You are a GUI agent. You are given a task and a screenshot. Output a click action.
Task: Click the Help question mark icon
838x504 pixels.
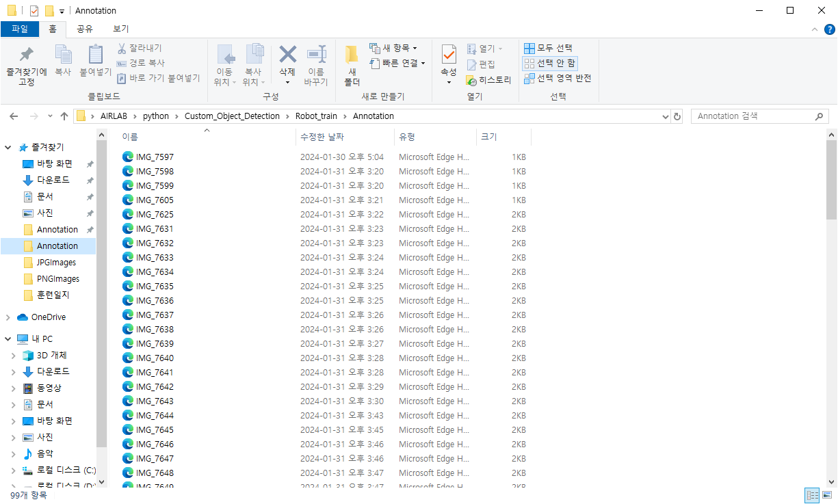coord(828,29)
